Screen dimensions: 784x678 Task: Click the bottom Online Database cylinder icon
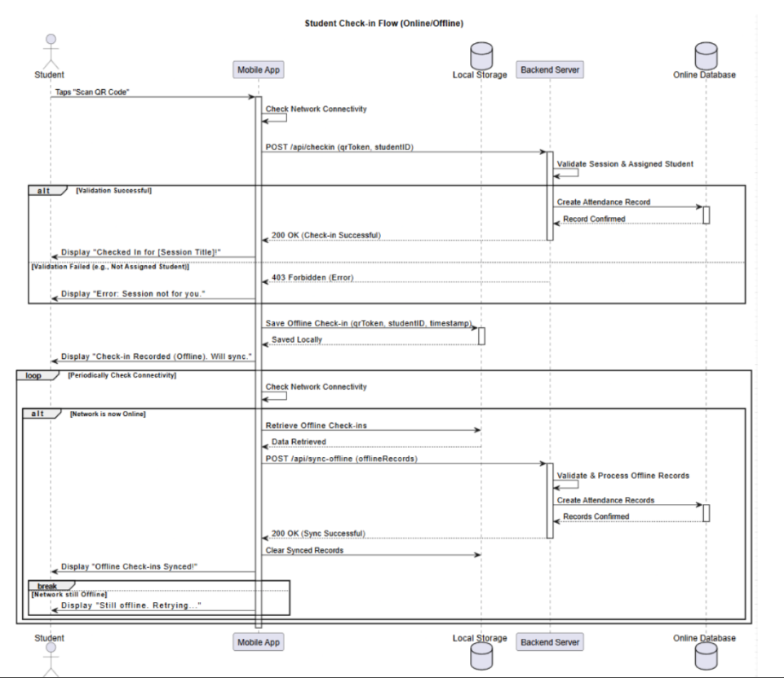[x=706, y=656]
